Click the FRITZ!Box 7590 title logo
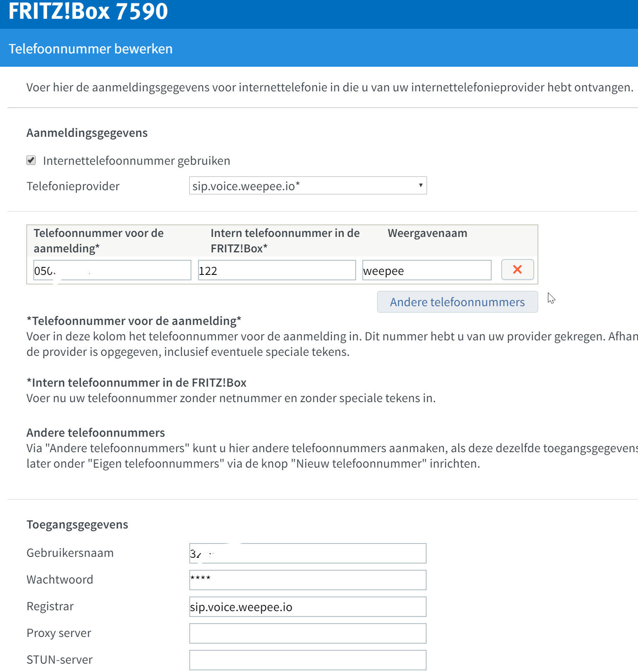 click(88, 11)
